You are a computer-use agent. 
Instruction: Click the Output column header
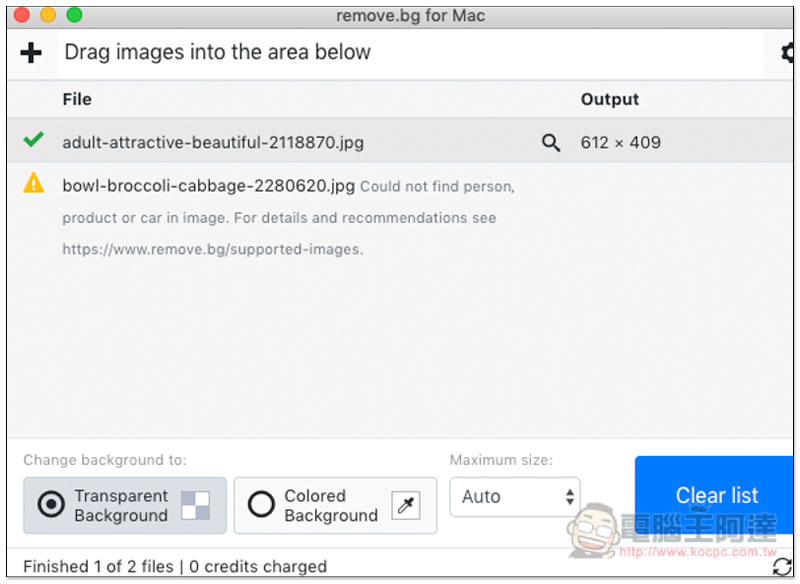[x=610, y=99]
